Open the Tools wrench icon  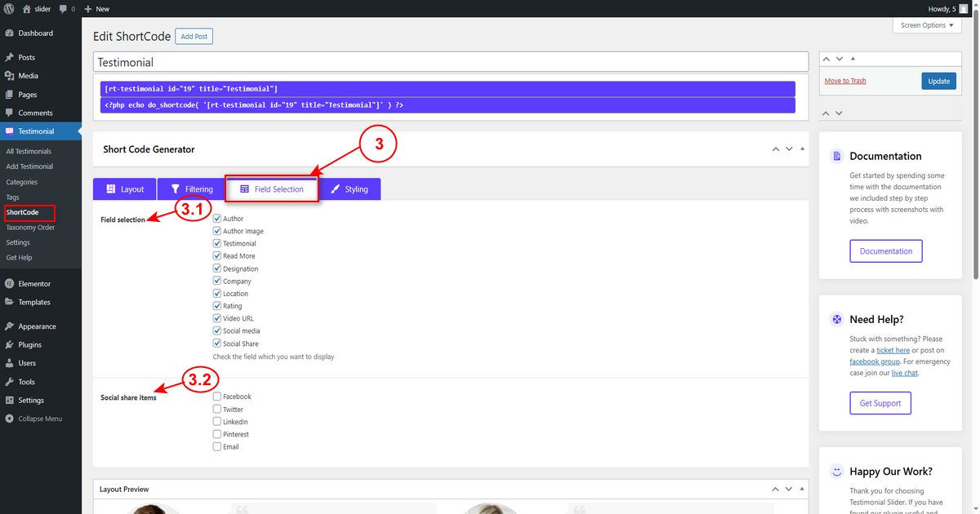click(9, 382)
